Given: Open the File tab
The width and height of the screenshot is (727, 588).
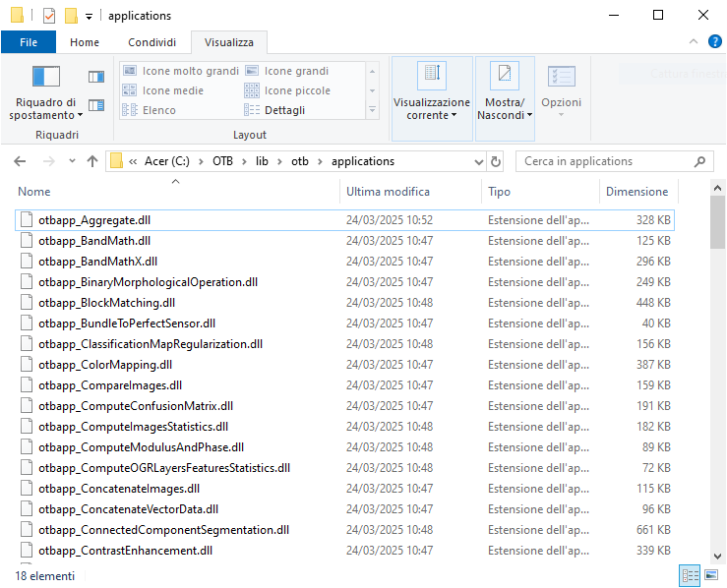Looking at the screenshot, I should [29, 42].
